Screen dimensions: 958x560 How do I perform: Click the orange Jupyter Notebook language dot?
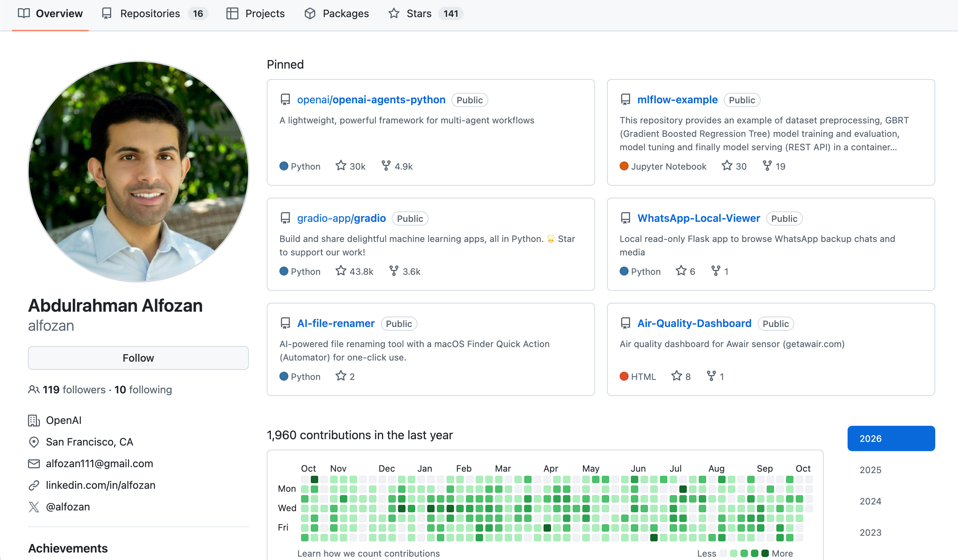[x=624, y=166]
